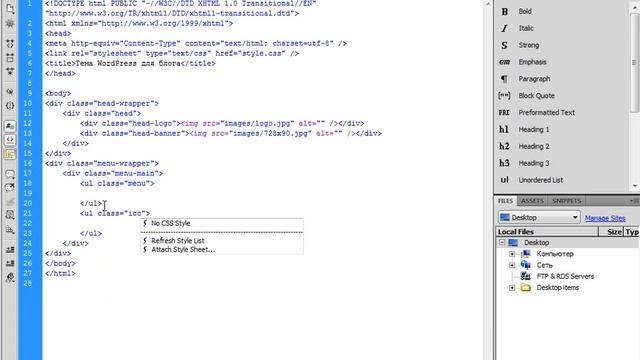640x360 pixels.
Task: Click the <ul class="menu"> code line
Action: (x=117, y=183)
